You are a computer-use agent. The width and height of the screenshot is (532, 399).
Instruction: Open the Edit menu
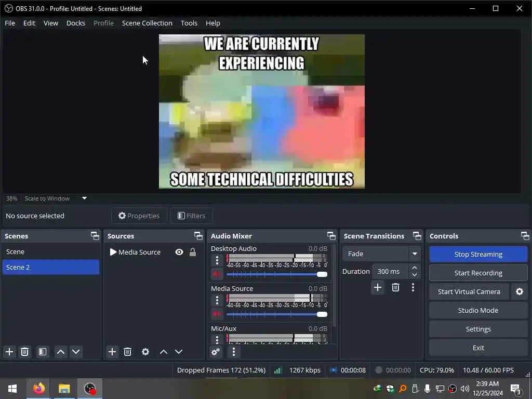pyautogui.click(x=29, y=23)
